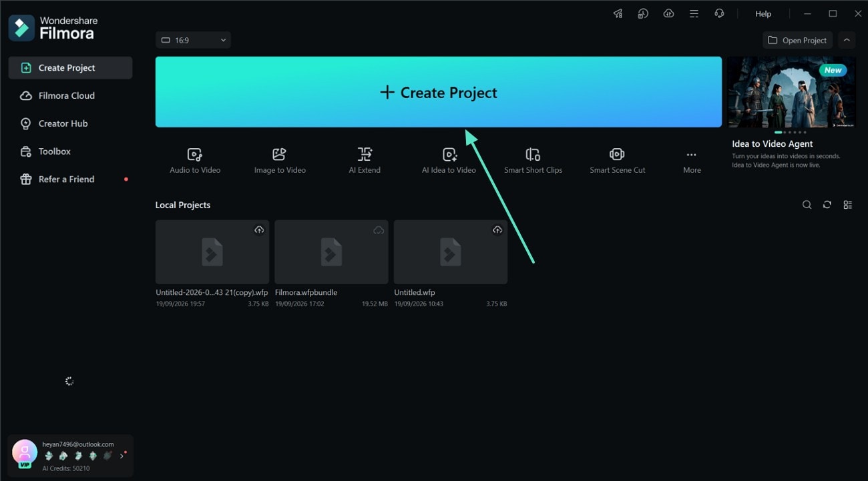Image resolution: width=868 pixels, height=481 pixels.
Task: Contact support via the headset icon
Action: (x=719, y=13)
